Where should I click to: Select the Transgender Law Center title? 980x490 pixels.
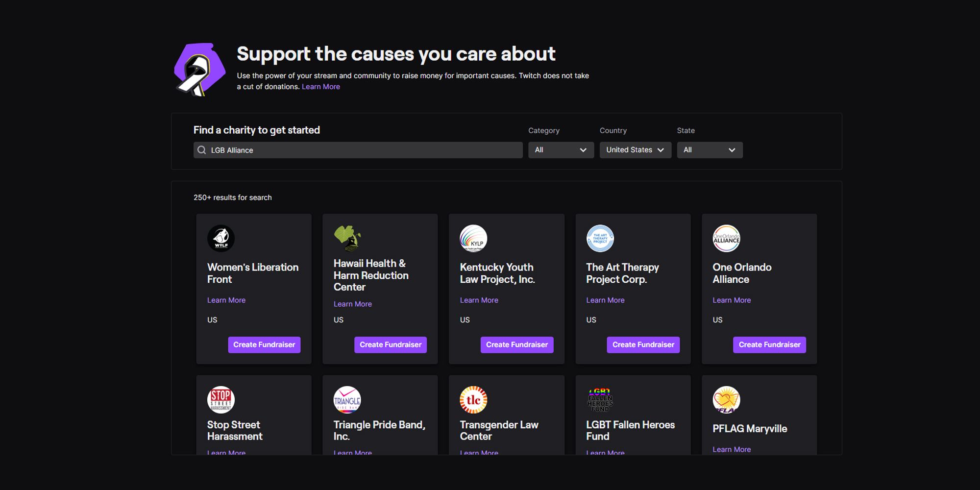(x=499, y=430)
